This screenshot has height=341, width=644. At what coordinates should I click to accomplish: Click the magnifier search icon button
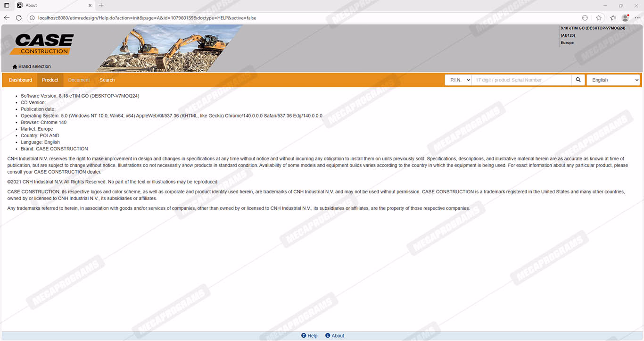(x=578, y=80)
